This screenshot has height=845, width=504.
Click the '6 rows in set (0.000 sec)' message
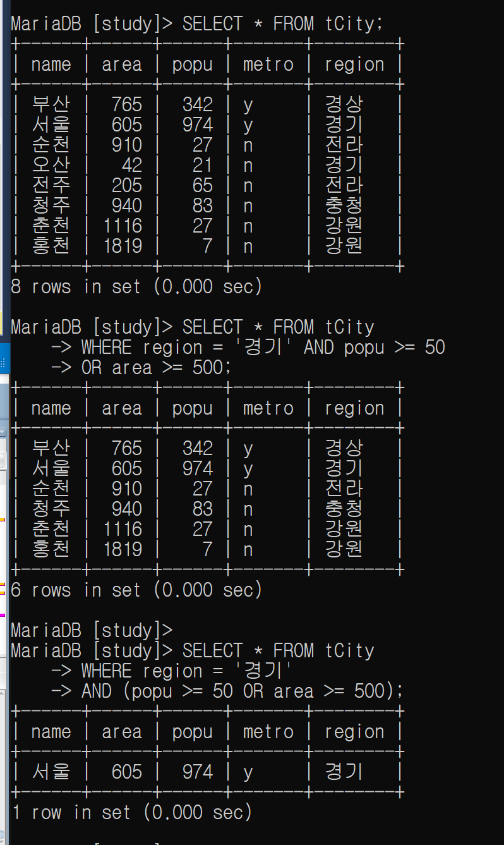[x=136, y=590]
